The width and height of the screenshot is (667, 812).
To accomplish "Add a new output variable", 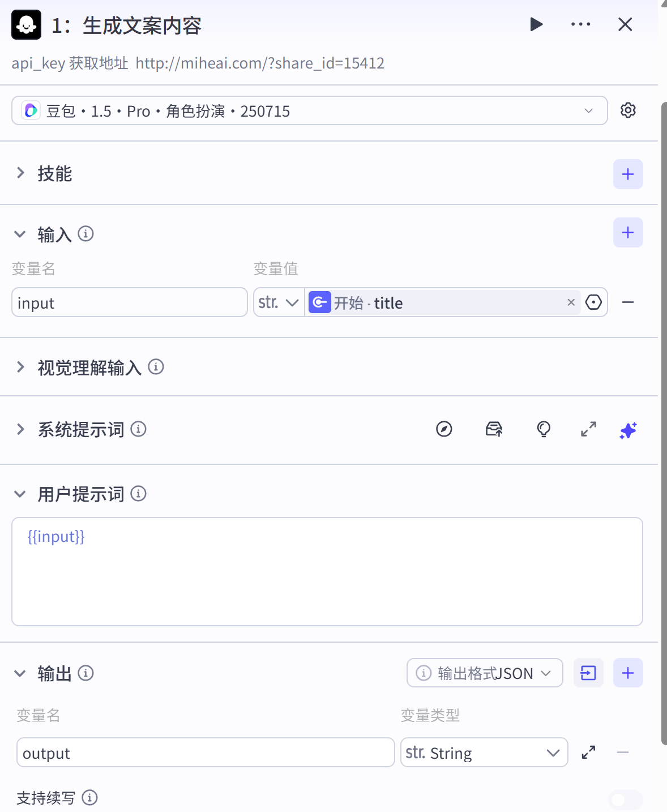I will coord(628,673).
